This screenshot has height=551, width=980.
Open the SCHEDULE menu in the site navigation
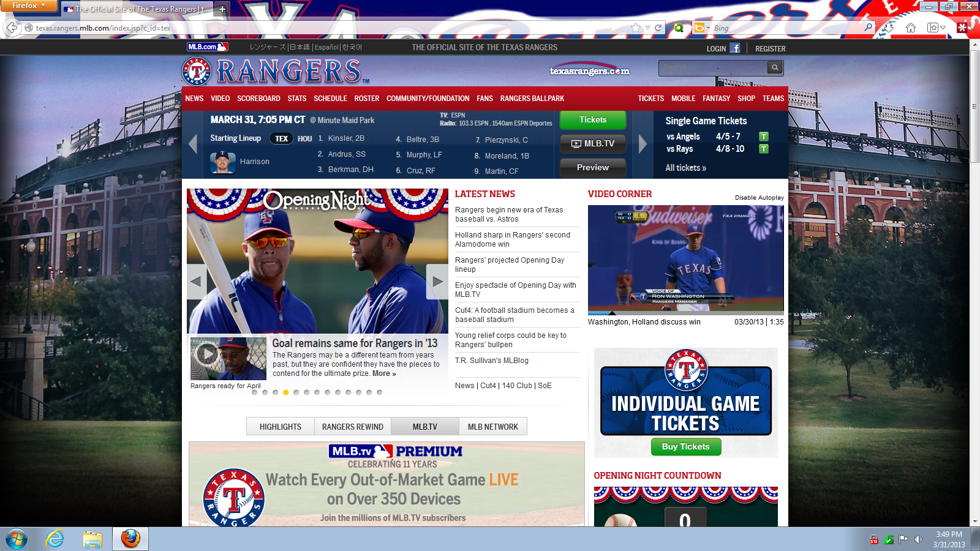click(331, 99)
